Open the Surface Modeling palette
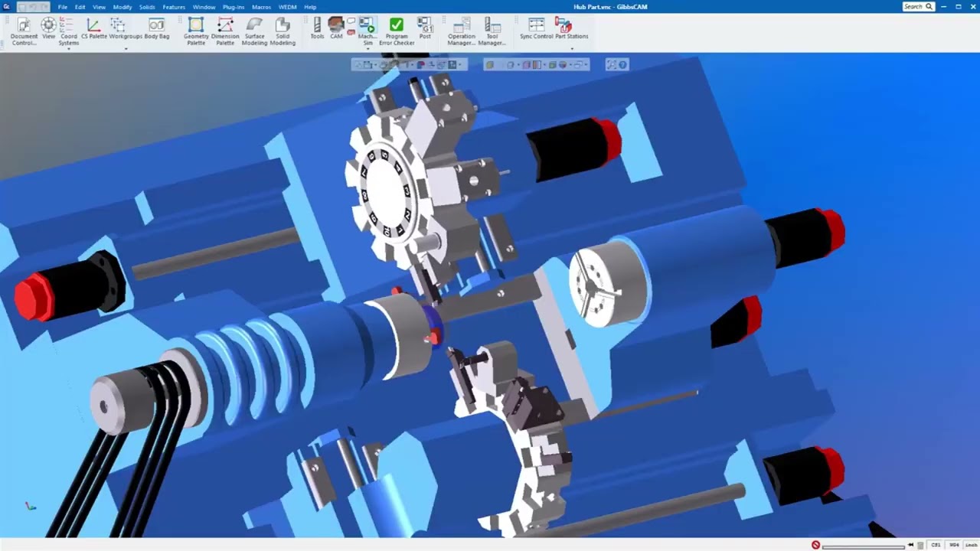Viewport: 980px width, 551px height. [x=254, y=31]
